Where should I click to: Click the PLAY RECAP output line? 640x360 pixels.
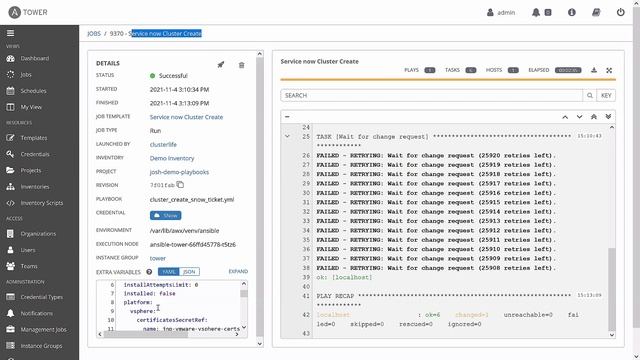click(444, 296)
